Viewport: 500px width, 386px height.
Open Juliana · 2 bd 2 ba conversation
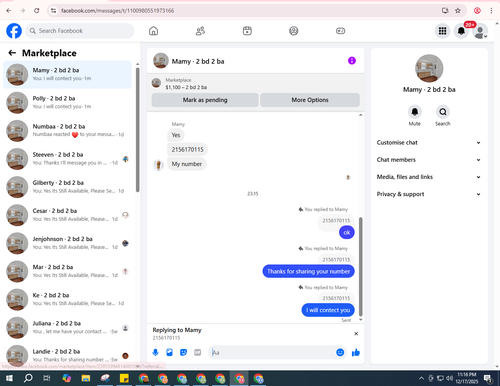click(67, 327)
